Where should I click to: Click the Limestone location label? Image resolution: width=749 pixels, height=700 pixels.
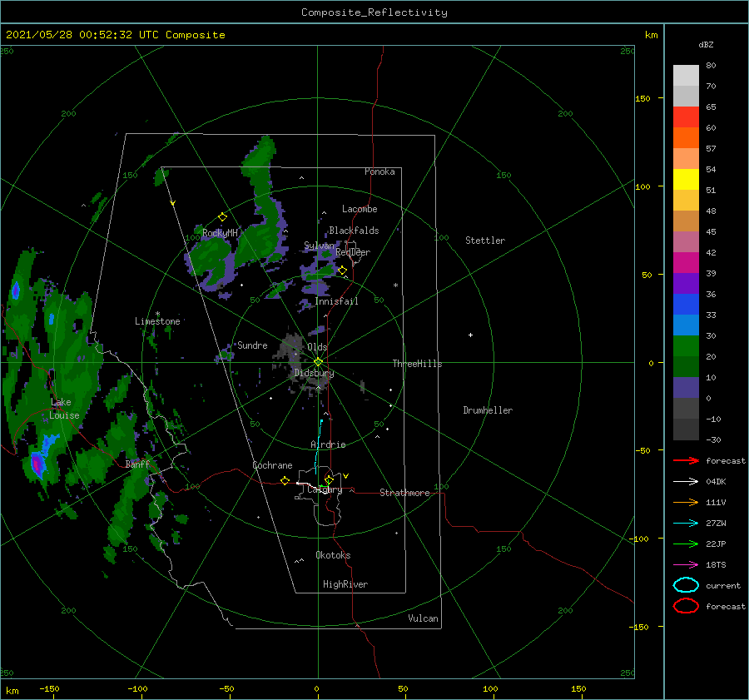click(157, 321)
